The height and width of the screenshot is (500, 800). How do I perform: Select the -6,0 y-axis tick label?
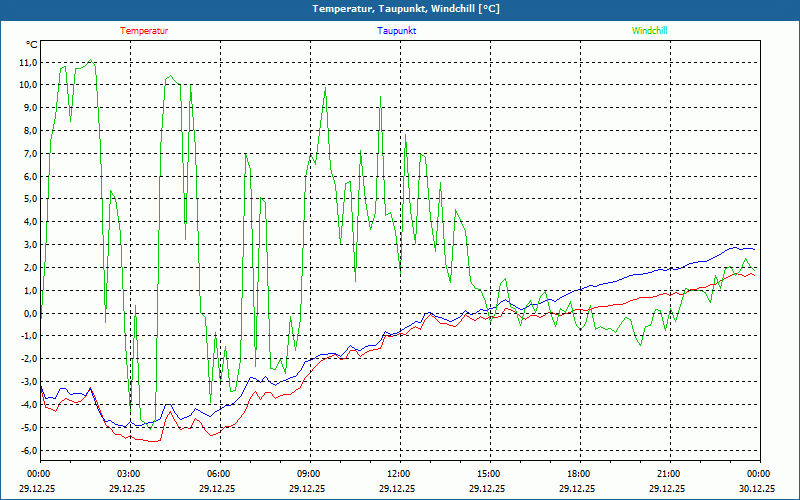point(27,451)
